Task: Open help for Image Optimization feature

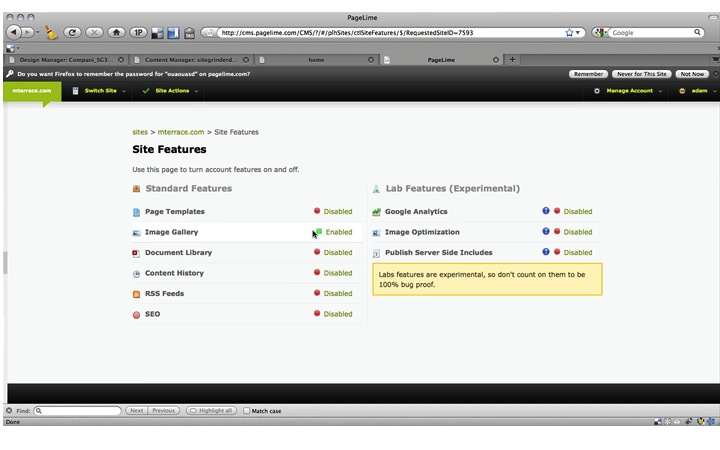Action: [546, 231]
